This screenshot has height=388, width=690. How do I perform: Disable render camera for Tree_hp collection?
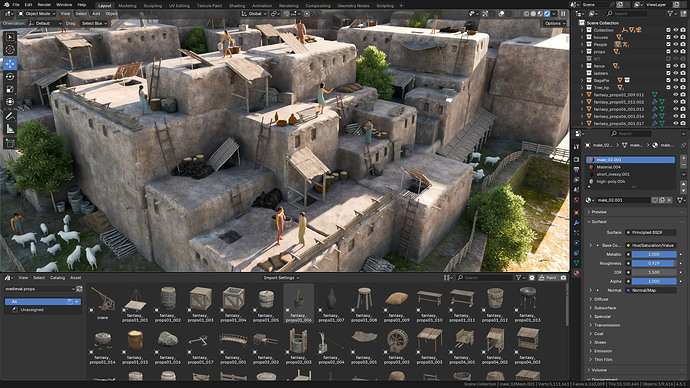(x=683, y=88)
